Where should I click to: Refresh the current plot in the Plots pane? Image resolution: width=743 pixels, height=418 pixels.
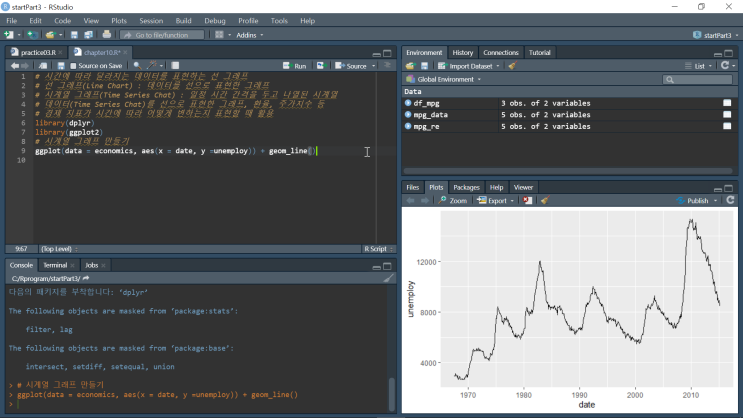tap(730, 200)
